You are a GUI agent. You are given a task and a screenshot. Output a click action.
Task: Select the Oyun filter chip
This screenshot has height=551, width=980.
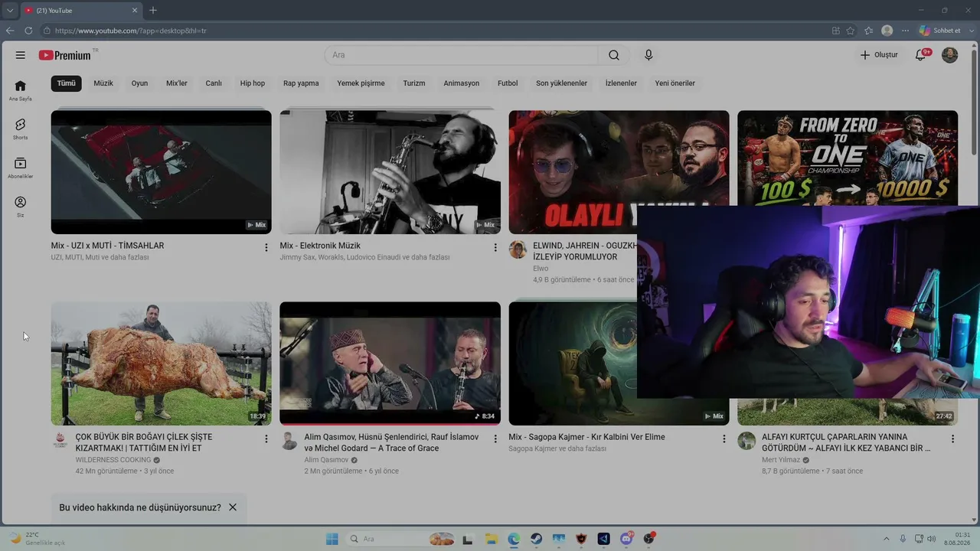pos(139,83)
